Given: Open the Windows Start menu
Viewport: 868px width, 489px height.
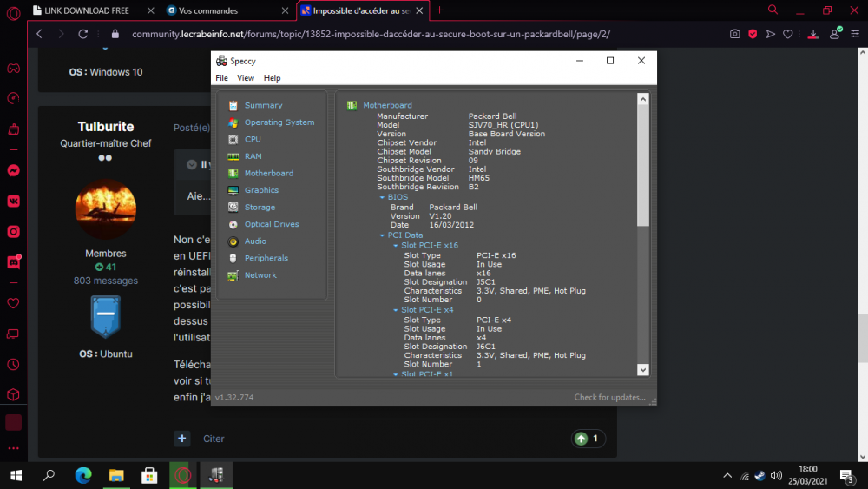Looking at the screenshot, I should 16,475.
